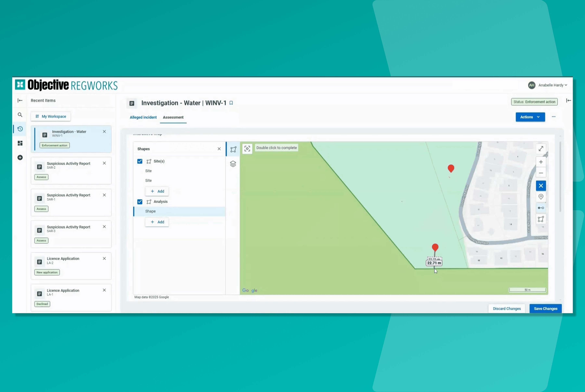
Task: Zoom in on the map
Action: [541, 162]
